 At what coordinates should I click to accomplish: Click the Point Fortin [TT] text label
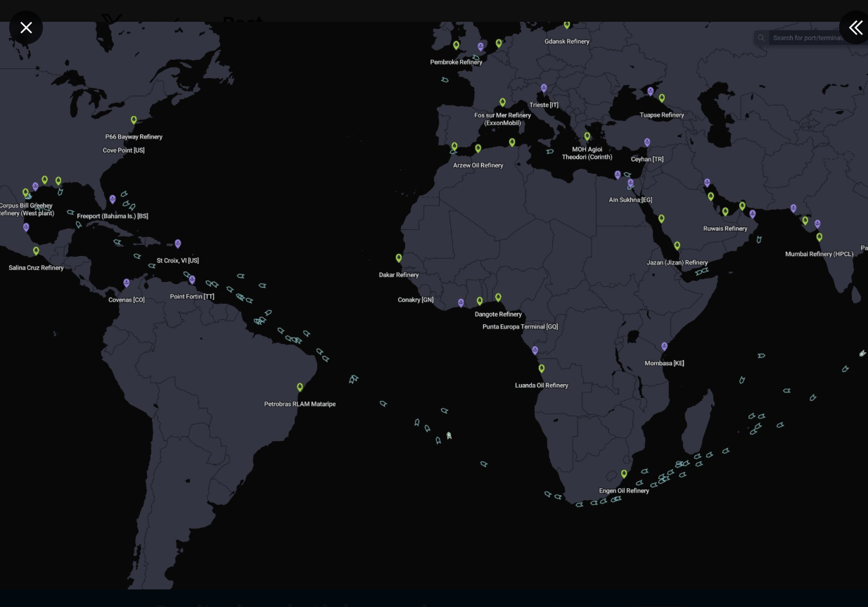coord(192,297)
